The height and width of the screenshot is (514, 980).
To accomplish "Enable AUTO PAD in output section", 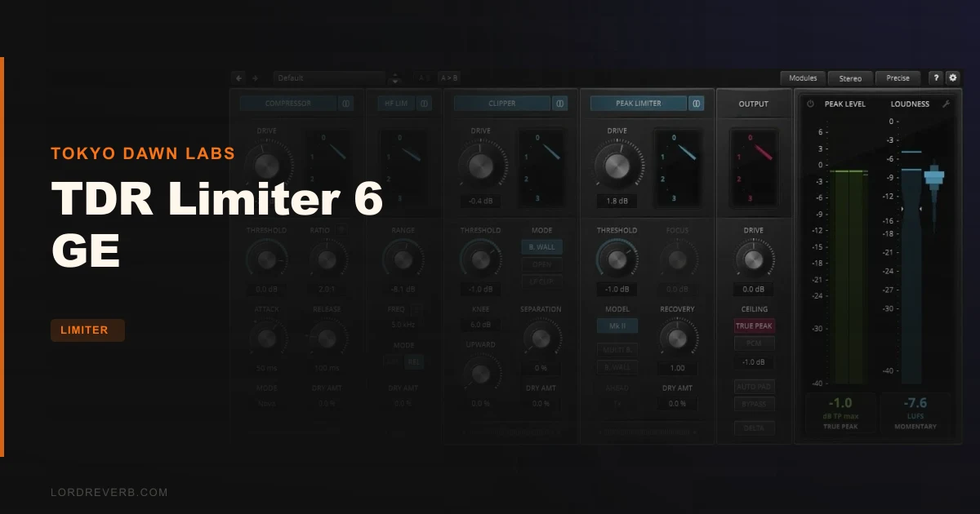I will click(754, 386).
